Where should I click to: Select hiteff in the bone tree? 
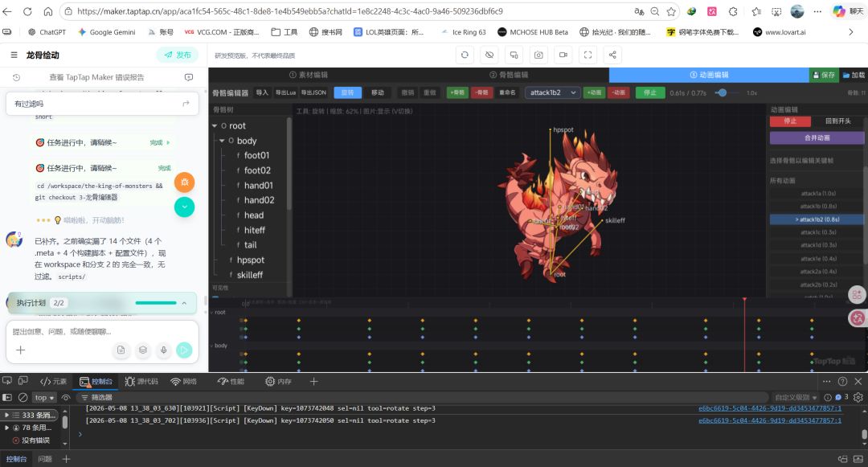[x=255, y=230]
